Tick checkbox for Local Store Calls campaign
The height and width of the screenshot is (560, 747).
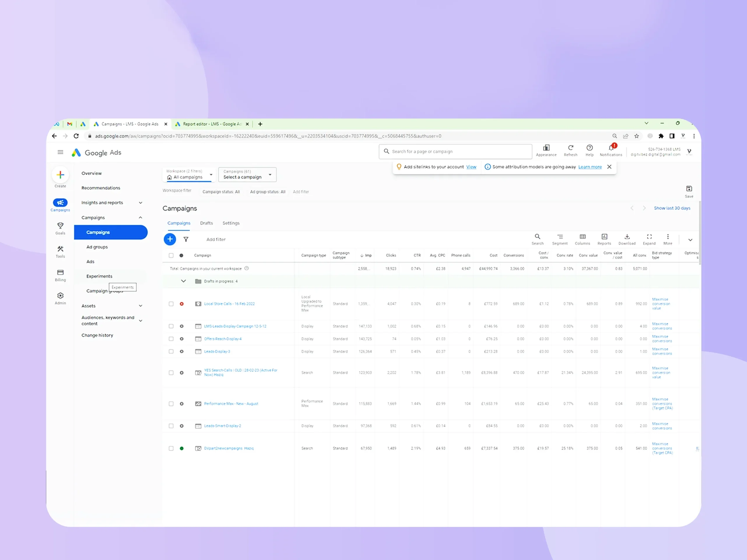(x=171, y=304)
